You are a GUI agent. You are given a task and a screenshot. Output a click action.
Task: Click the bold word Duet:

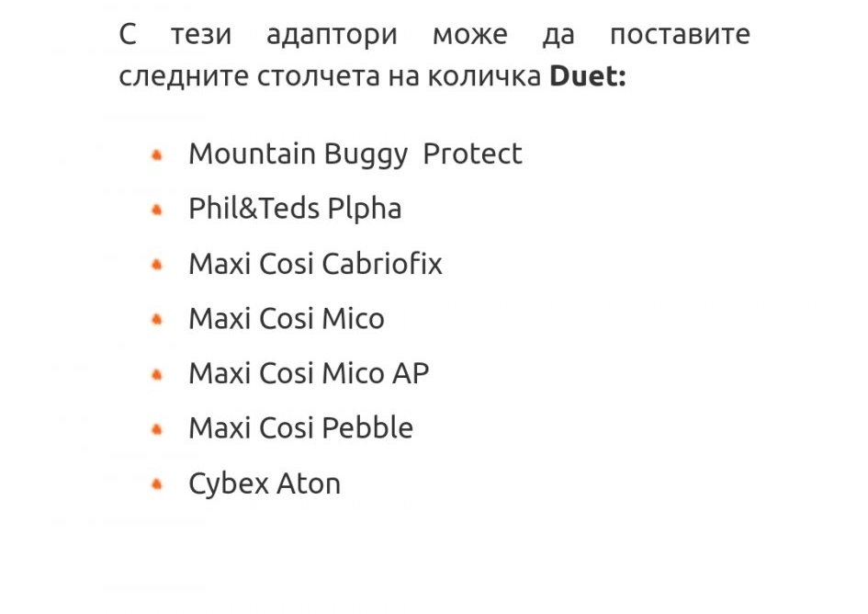tap(587, 76)
